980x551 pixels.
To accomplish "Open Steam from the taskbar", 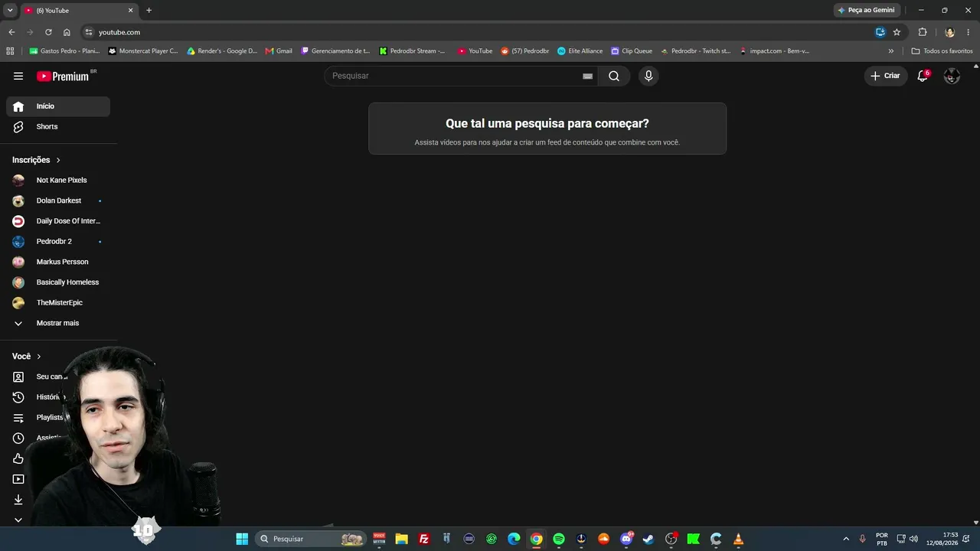I will point(648,539).
